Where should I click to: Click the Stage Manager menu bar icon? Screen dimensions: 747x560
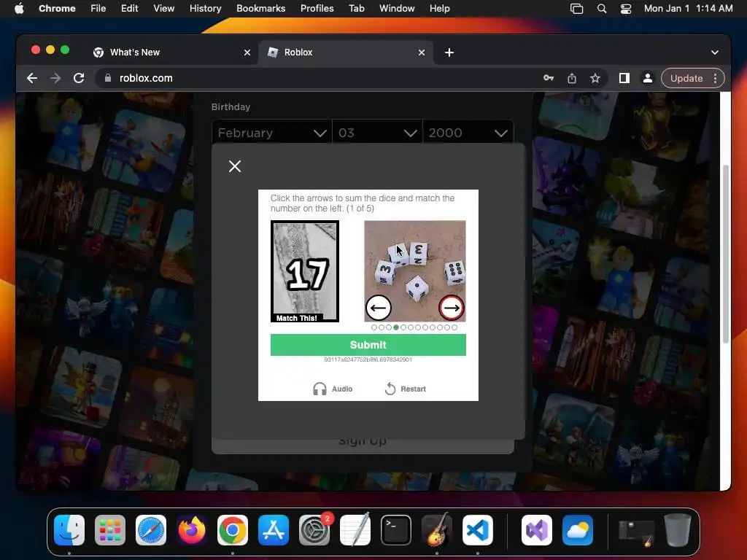576,9
